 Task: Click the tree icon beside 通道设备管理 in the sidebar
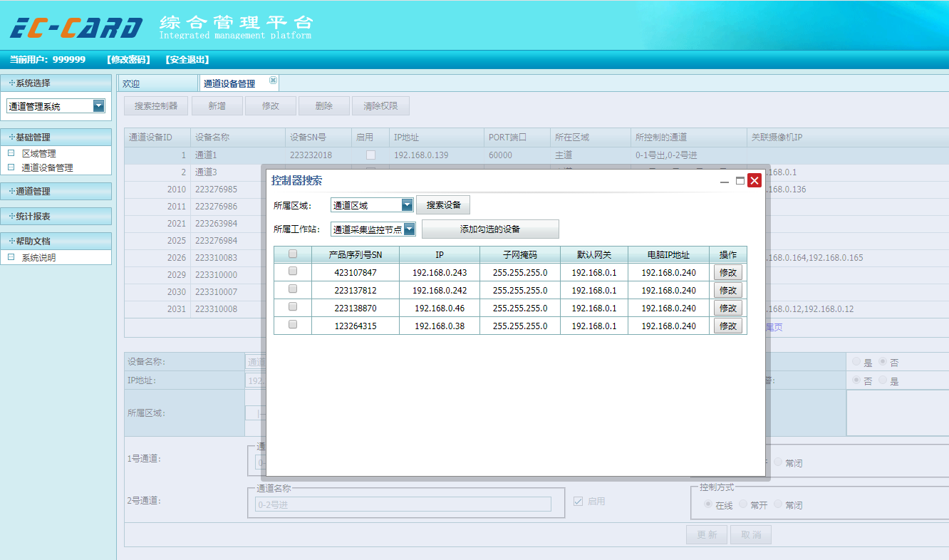click(11, 167)
